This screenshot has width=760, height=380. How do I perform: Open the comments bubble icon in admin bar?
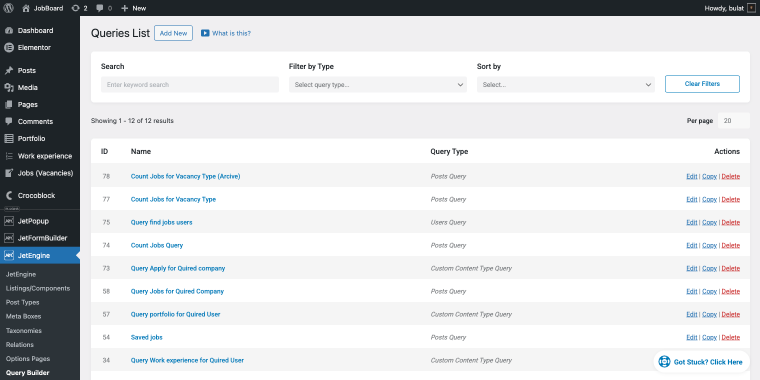99,8
